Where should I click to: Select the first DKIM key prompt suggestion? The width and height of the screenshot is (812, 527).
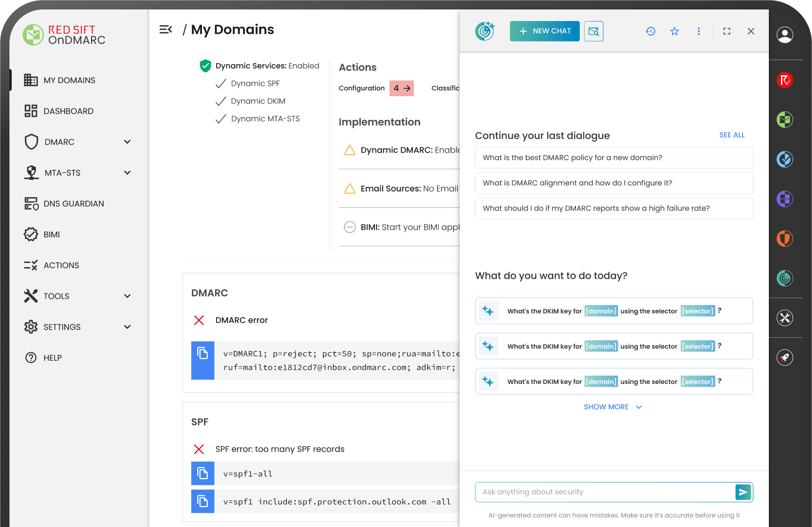(614, 311)
